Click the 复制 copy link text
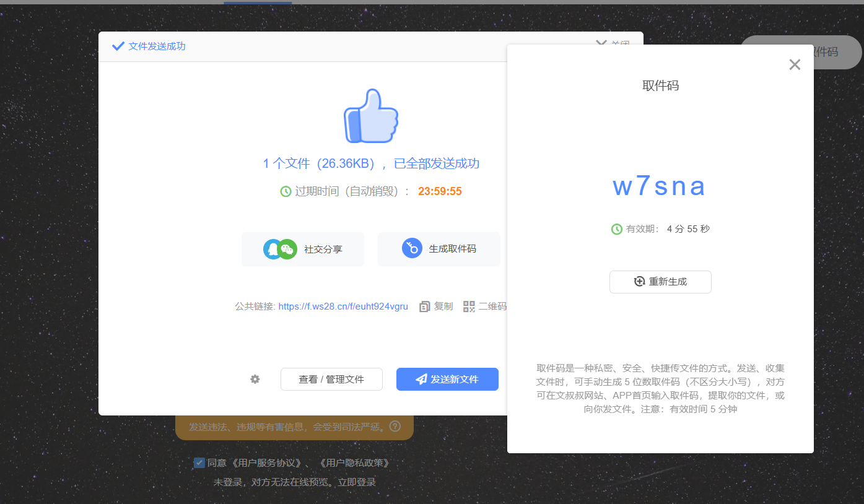The image size is (864, 504). [443, 306]
